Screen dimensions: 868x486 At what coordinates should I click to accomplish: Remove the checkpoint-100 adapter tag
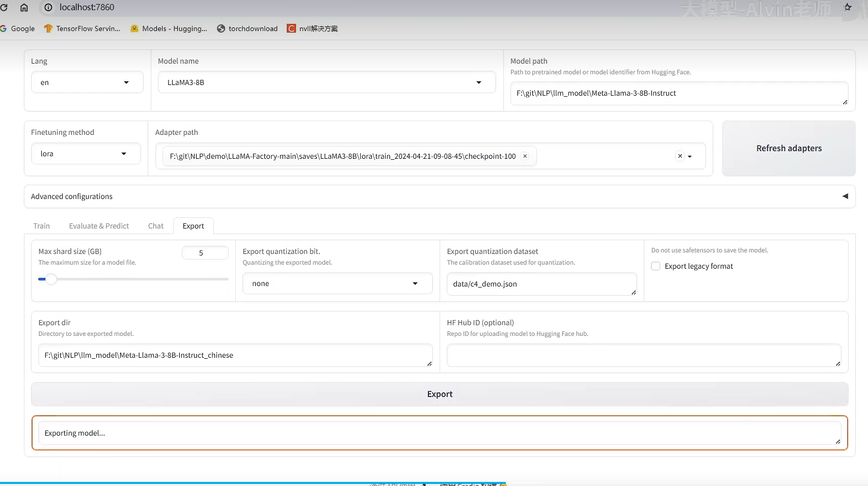[x=525, y=156]
